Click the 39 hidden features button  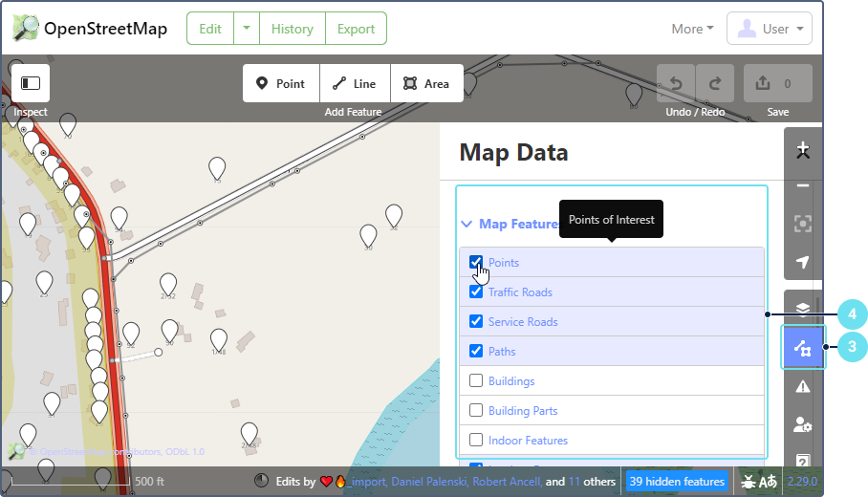tap(677, 482)
